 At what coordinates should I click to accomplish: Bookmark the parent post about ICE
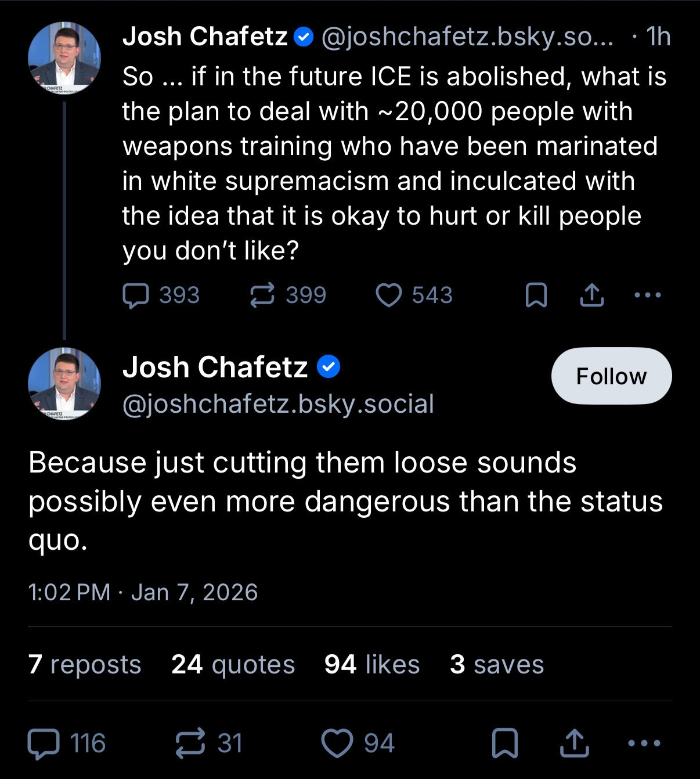[x=536, y=295]
